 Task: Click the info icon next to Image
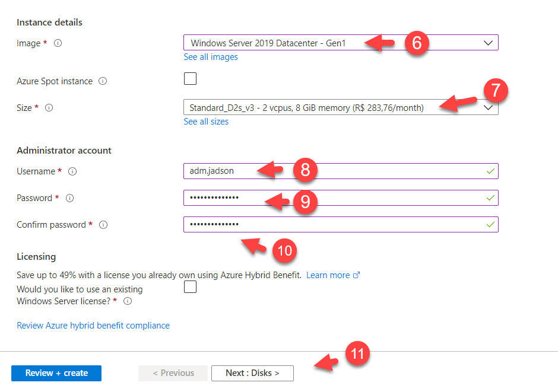point(58,43)
